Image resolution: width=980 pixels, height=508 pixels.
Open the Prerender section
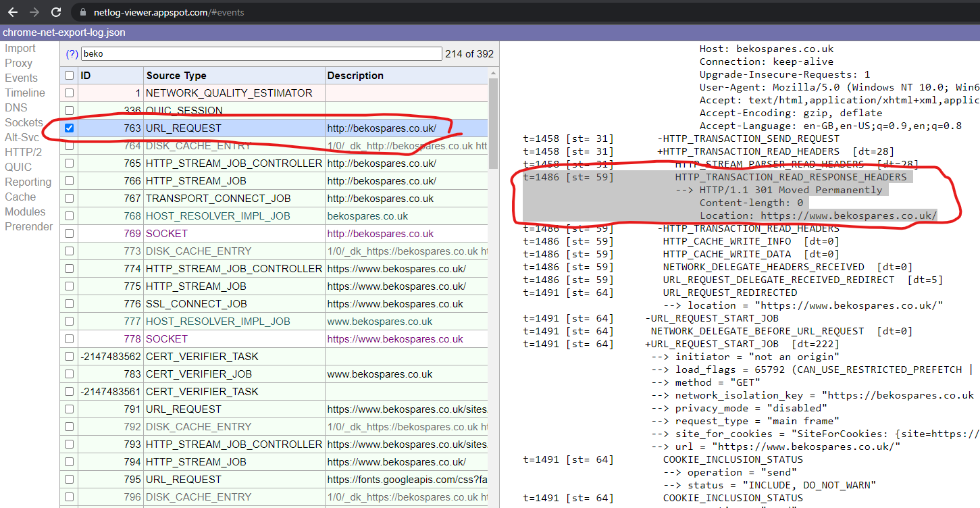tap(28, 227)
